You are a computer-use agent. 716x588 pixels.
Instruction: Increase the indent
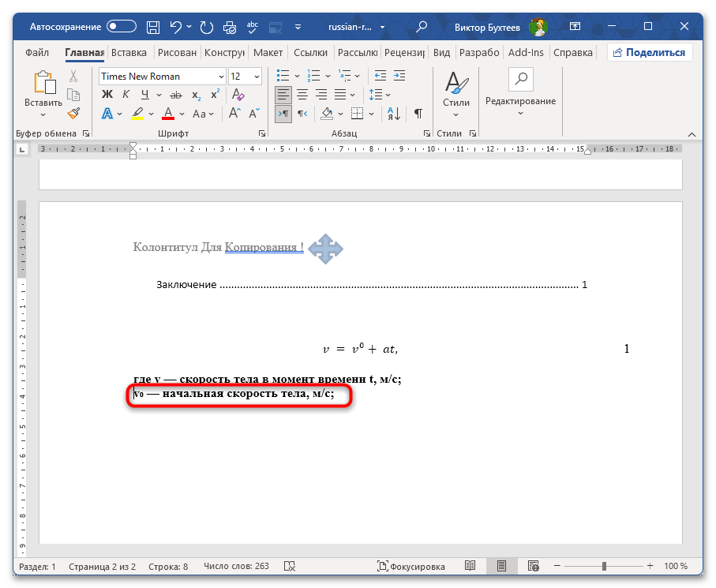[x=399, y=76]
